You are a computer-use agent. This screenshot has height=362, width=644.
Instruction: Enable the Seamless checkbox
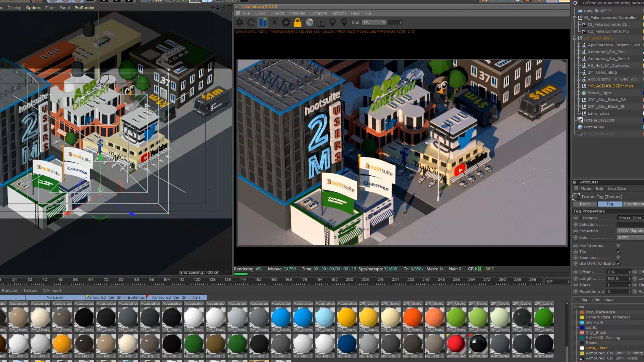[x=618, y=257]
